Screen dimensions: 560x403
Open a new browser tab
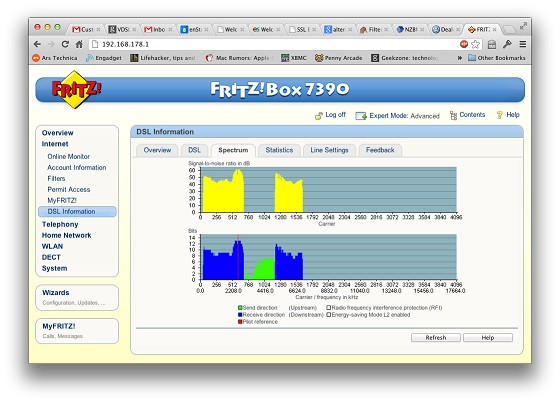[509, 29]
